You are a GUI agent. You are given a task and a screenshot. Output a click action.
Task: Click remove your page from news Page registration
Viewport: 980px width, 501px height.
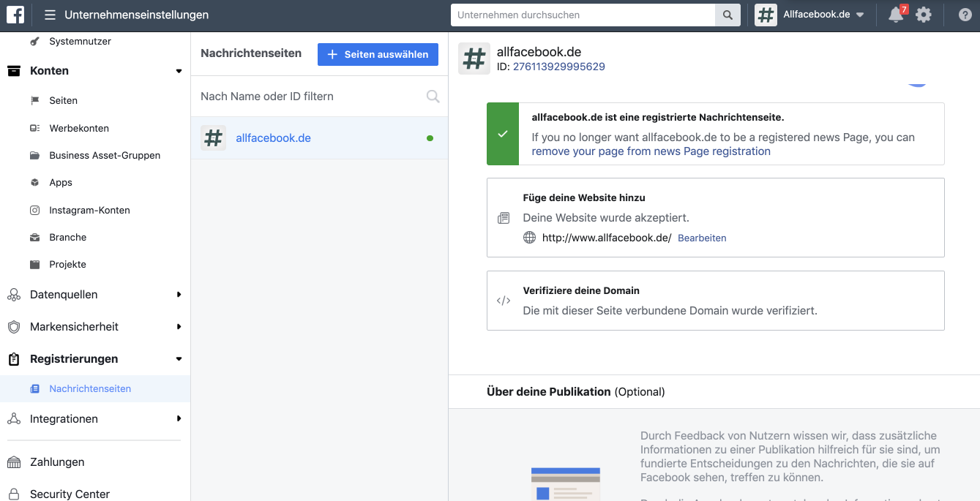(651, 151)
